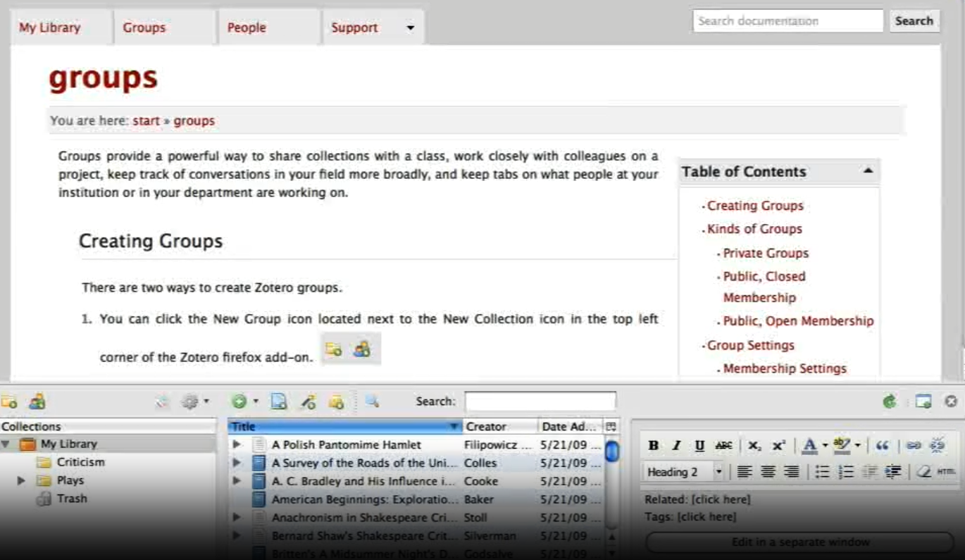This screenshot has width=965, height=560.
Task: Click the New Collection folder icon
Action: [9, 402]
